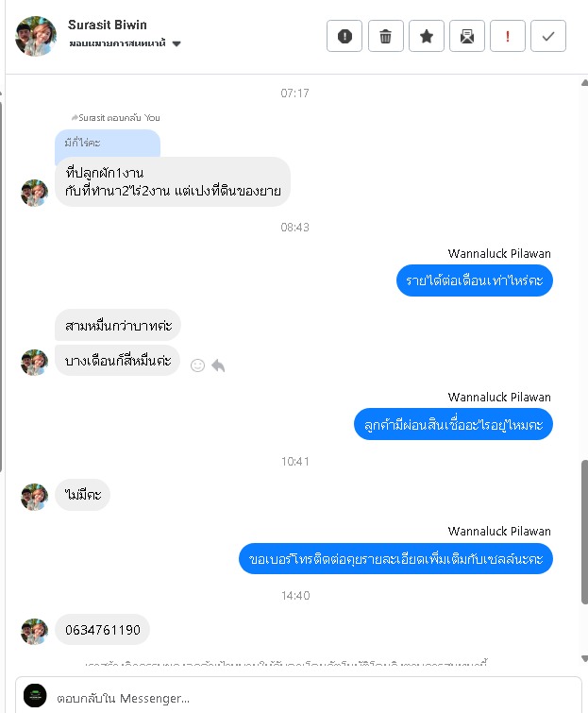588x713 pixels.
Task: Click the chat scrollbar thumb
Action: (x=584, y=532)
